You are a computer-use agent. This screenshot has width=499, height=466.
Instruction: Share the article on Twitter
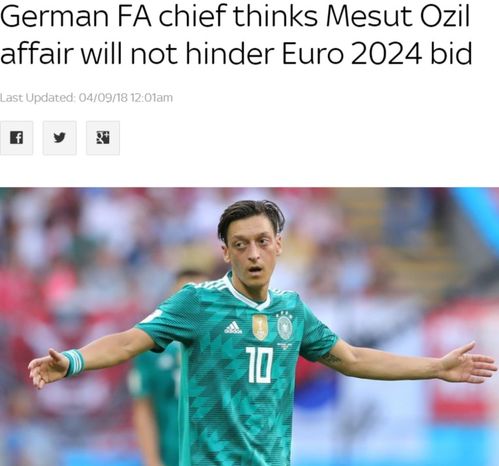point(59,138)
